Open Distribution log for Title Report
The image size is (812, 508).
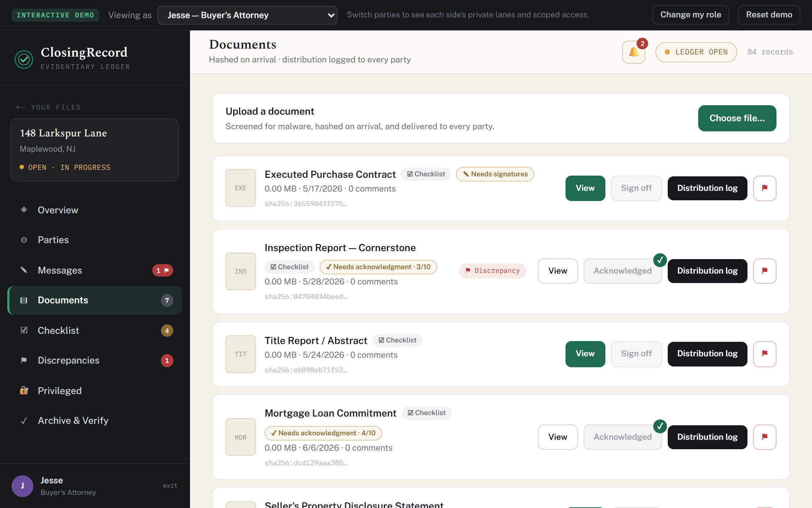707,353
